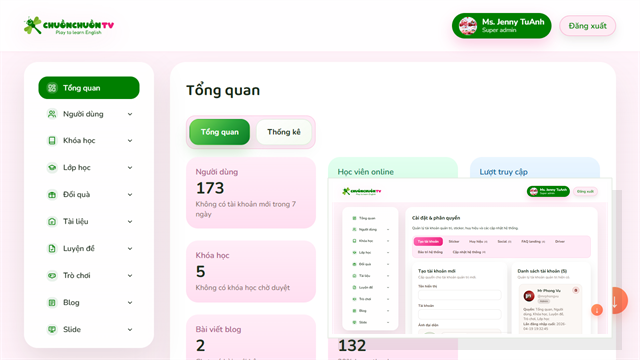Click the Đổi quà gift icon
This screenshot has height=360, width=640.
[52, 195]
